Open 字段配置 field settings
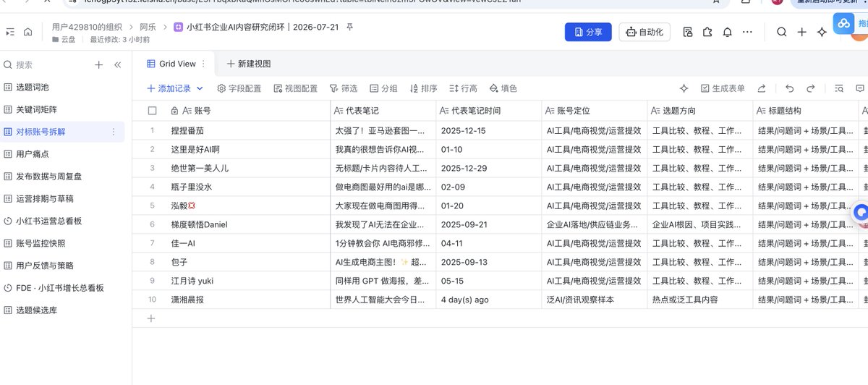Image resolution: width=868 pixels, height=385 pixels. click(x=239, y=88)
